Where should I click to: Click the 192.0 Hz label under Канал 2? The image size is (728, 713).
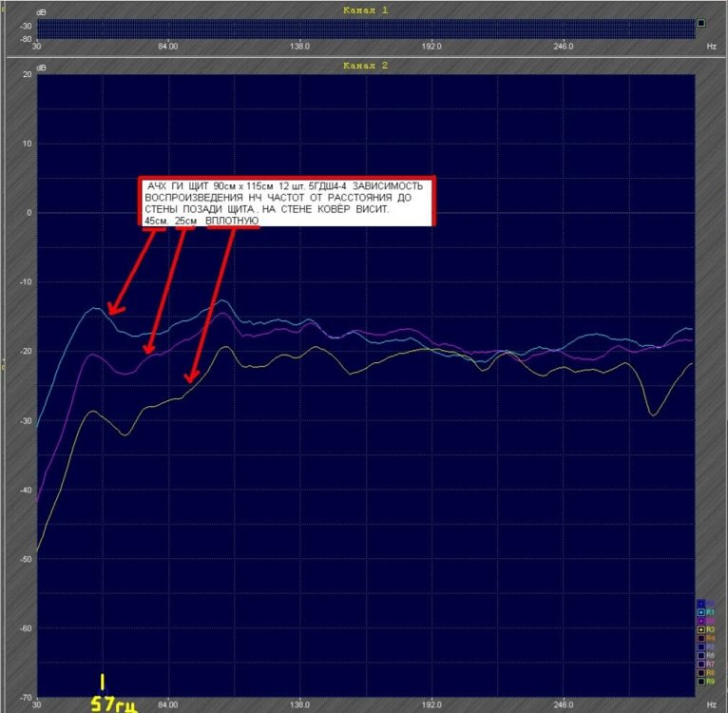click(431, 704)
